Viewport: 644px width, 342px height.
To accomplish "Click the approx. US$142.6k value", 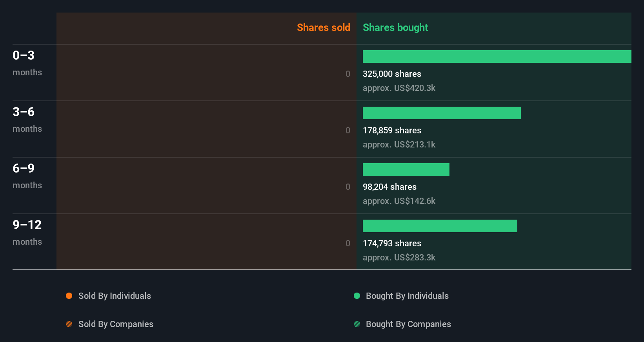I will pos(399,201).
